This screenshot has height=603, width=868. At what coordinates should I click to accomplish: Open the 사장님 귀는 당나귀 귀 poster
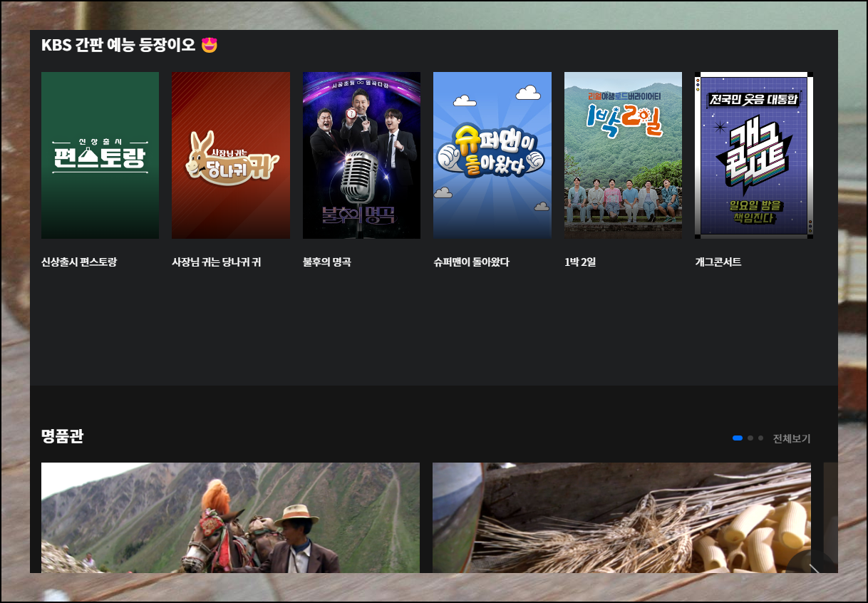[231, 155]
